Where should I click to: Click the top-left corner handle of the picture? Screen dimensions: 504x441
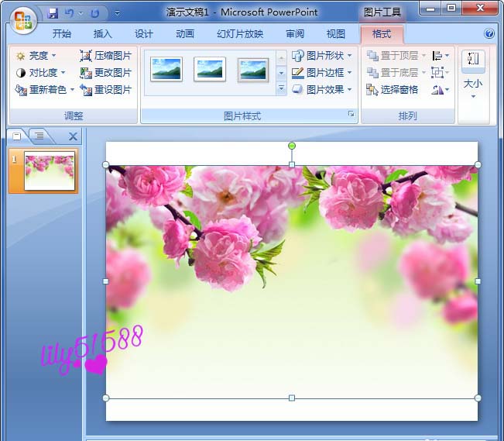(105, 165)
